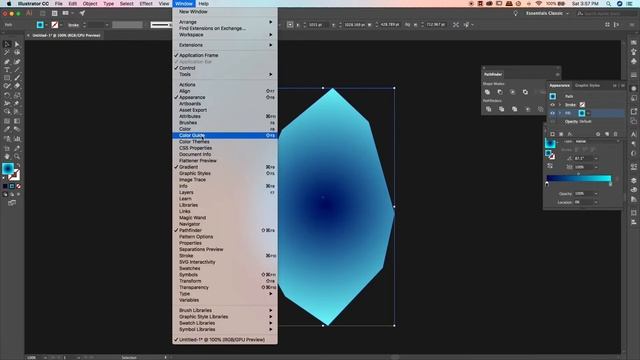This screenshot has width=640, height=360.
Task: Click the Divide pathfinder icon
Action: (489, 109)
